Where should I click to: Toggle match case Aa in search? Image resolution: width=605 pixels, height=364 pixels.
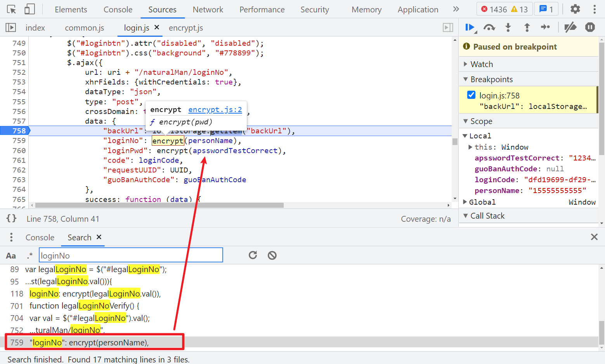pos(11,255)
